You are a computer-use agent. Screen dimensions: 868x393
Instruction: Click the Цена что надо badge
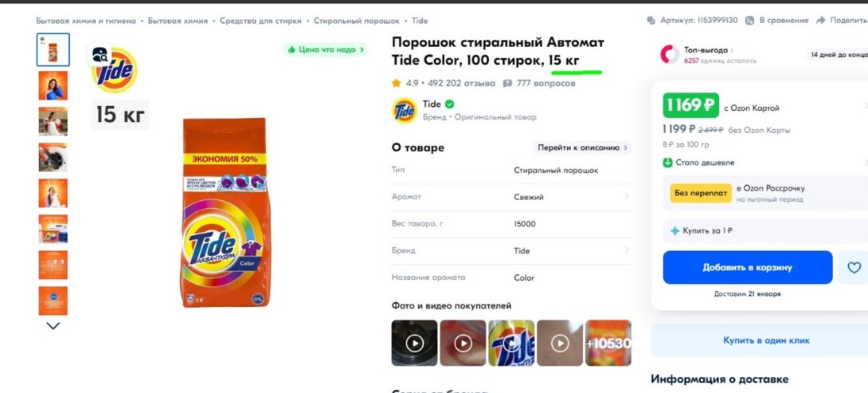coord(326,49)
